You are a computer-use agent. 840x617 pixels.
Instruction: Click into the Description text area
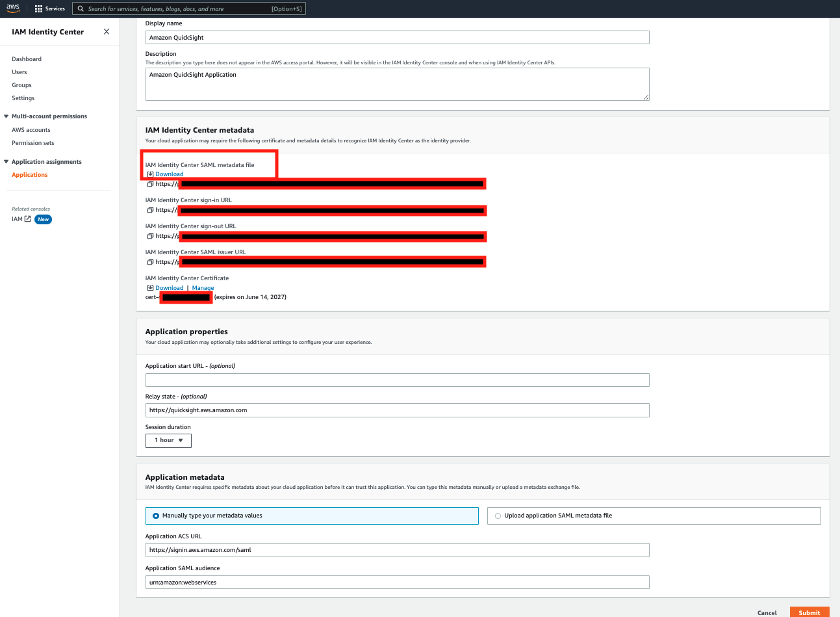398,85
